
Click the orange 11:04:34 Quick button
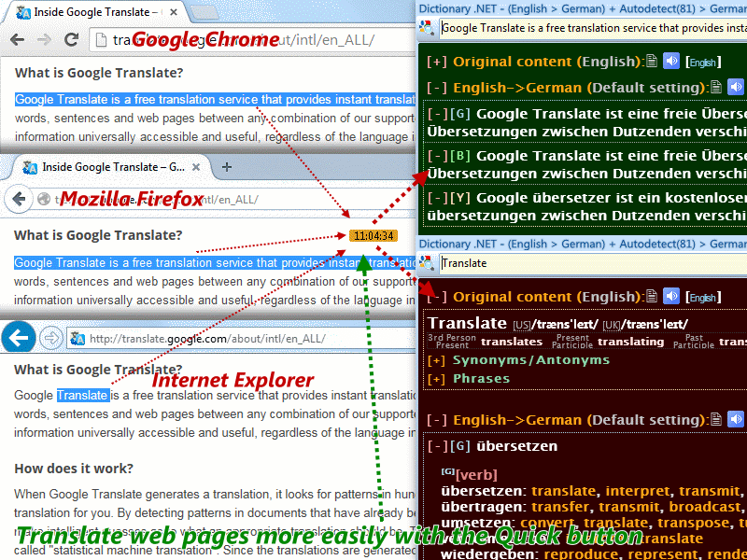[x=373, y=236]
